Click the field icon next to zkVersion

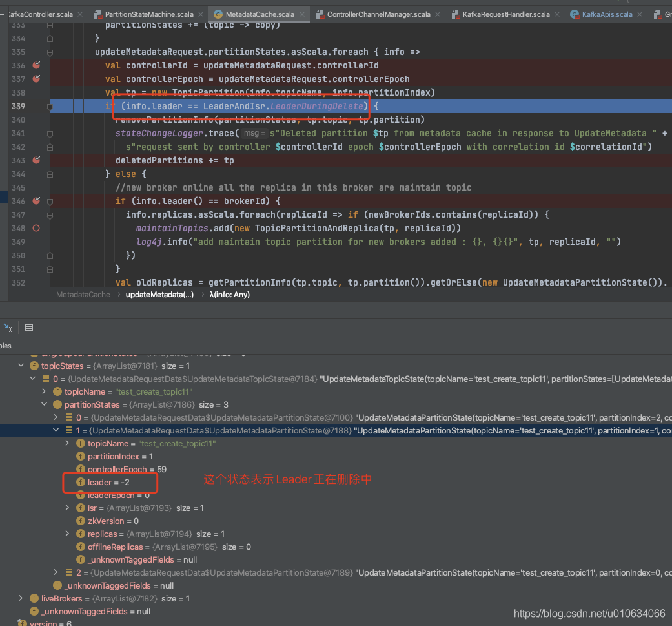[81, 521]
